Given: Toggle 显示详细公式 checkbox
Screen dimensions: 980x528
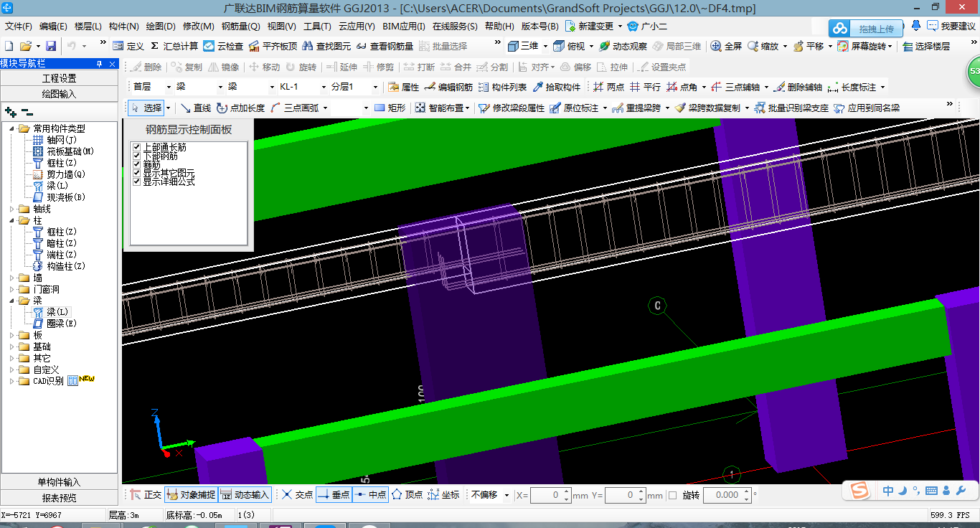Looking at the screenshot, I should coord(136,181).
